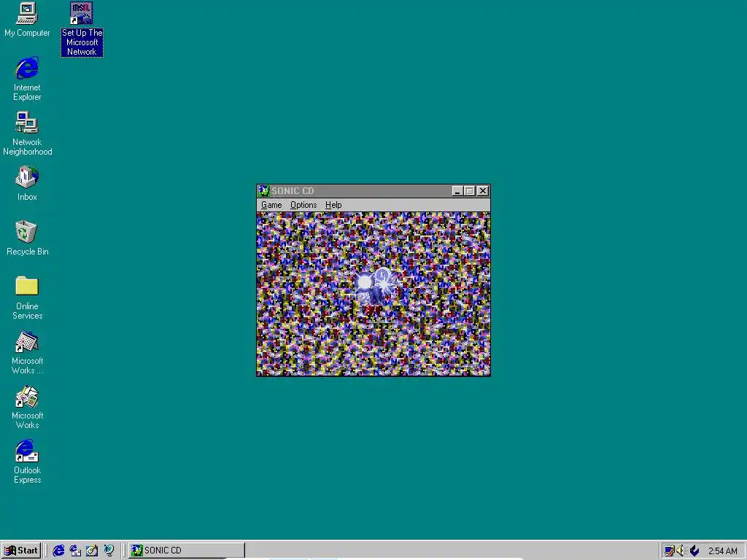Select Set Up The Microsoft Network shortcut
747x560 pixels.
[x=82, y=29]
